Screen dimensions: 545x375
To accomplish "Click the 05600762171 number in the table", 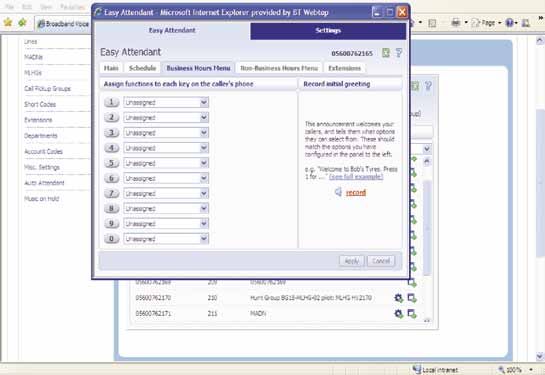I will (x=153, y=313).
